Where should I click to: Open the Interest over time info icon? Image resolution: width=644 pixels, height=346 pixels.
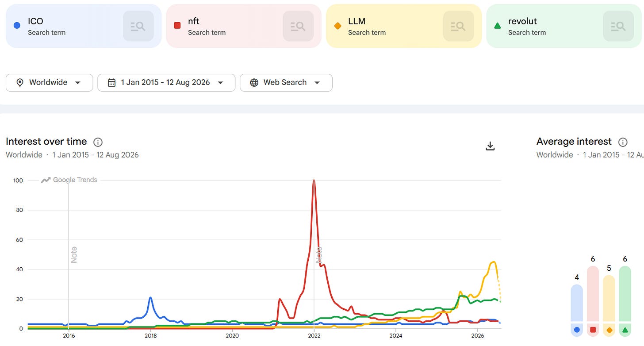tap(98, 142)
